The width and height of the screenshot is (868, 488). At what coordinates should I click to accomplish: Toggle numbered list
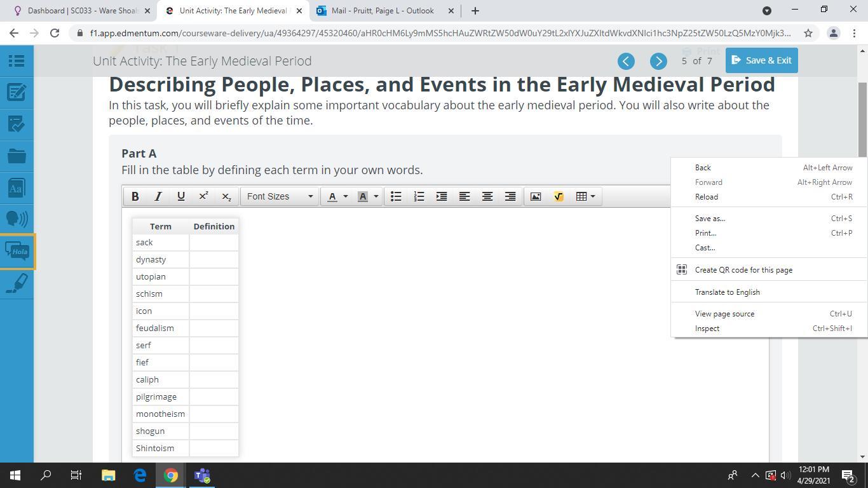(x=419, y=196)
